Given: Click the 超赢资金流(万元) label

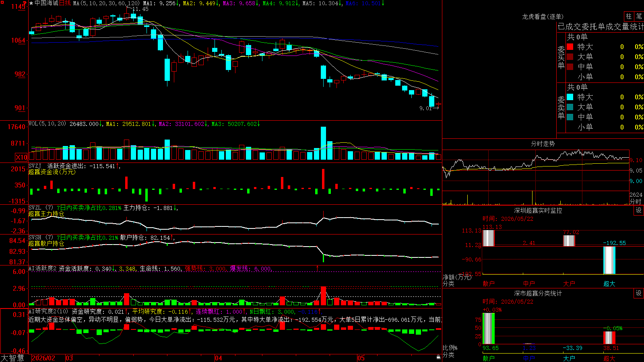Looking at the screenshot, I should coord(52,172).
